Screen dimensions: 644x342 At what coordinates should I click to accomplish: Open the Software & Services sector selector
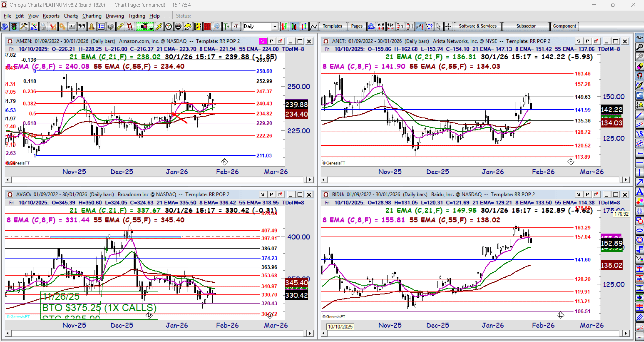[478, 26]
